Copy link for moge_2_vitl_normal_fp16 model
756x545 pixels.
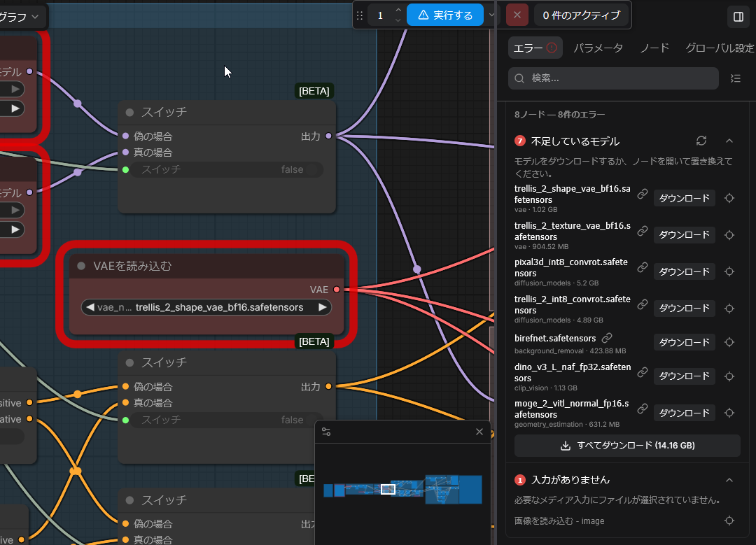coord(642,409)
